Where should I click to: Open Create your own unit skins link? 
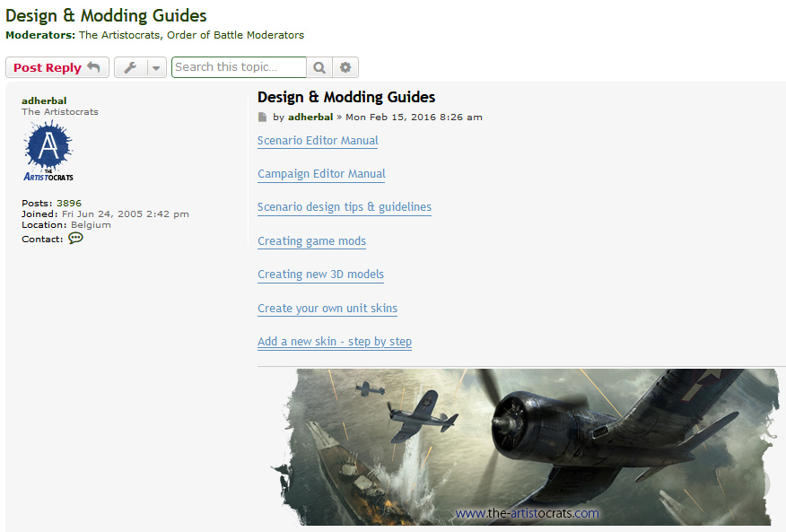coord(327,309)
